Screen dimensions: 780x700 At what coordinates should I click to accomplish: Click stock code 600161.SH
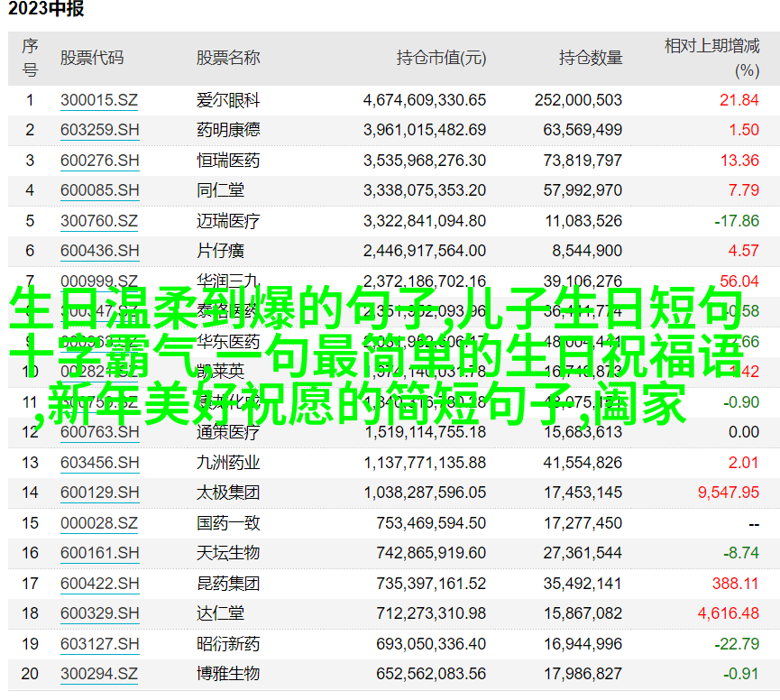pyautogui.click(x=99, y=553)
